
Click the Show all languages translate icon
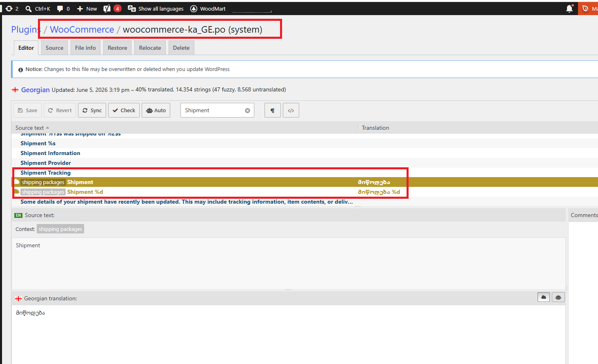click(x=132, y=9)
